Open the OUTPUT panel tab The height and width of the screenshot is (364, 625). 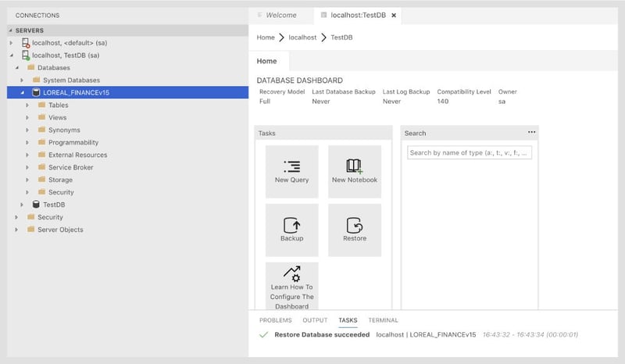(x=315, y=320)
